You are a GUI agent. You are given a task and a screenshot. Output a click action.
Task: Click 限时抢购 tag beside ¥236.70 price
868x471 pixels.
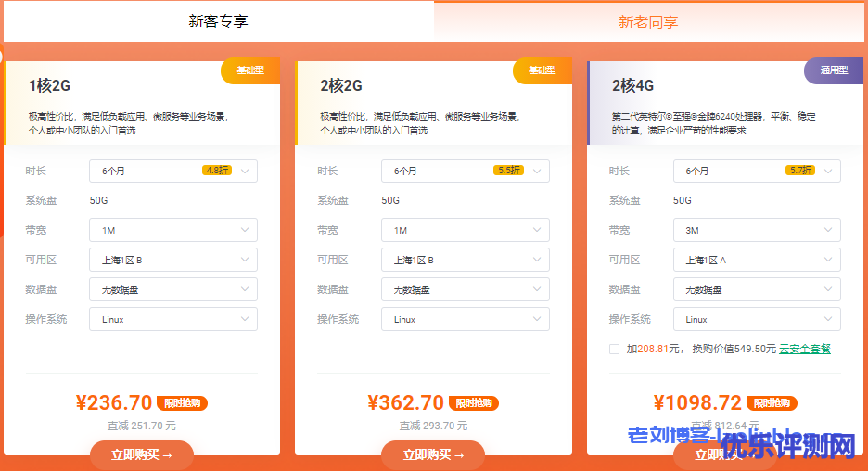coord(182,403)
